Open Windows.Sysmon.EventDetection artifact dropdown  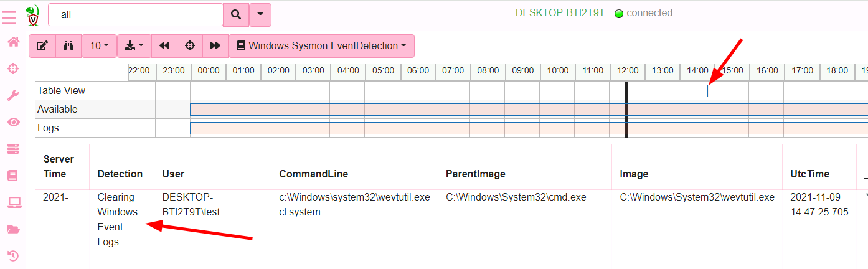click(321, 46)
